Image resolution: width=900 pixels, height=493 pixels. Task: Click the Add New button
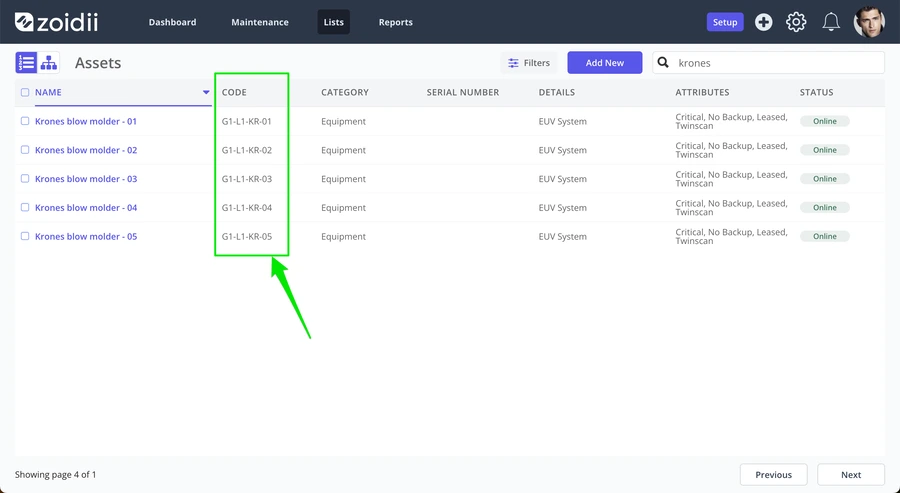[x=605, y=63]
